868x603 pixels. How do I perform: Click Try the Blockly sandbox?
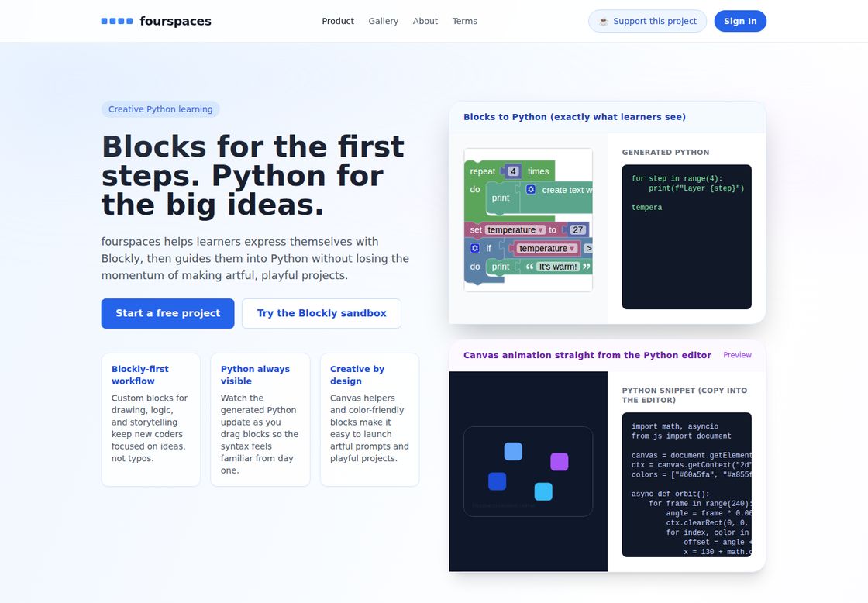coord(322,313)
